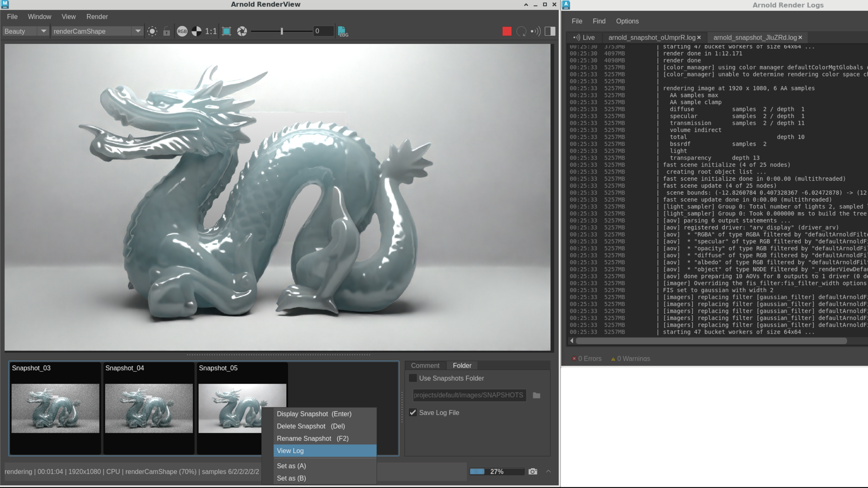Click the Maya app icon in RenderView titlebar
This screenshot has height=488, width=868.
[5, 4]
